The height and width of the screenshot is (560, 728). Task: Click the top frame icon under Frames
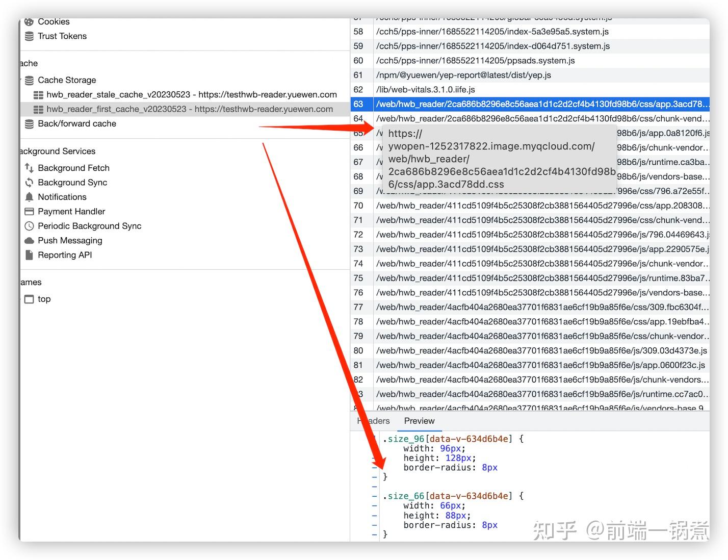pyautogui.click(x=29, y=299)
